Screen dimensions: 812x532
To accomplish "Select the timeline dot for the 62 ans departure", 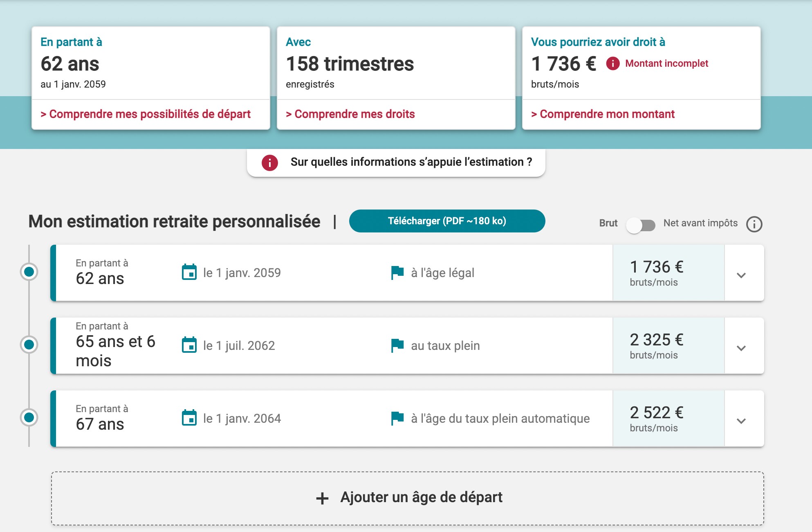I will tap(28, 272).
